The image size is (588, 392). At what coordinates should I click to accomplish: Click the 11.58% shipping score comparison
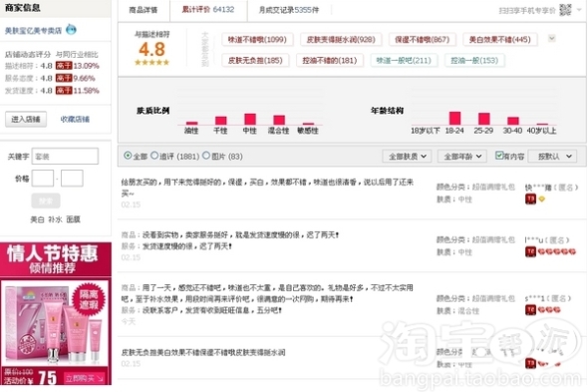86,91
